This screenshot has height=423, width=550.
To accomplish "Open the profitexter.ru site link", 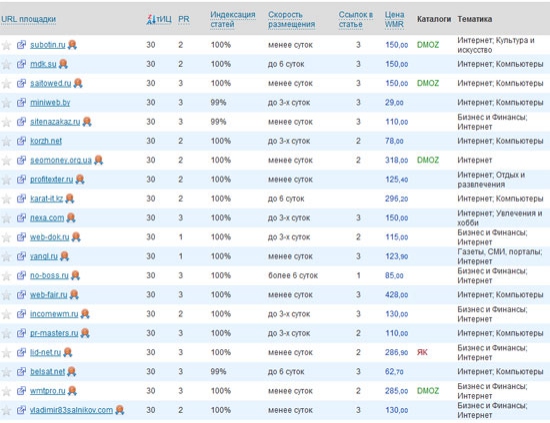I will [52, 179].
